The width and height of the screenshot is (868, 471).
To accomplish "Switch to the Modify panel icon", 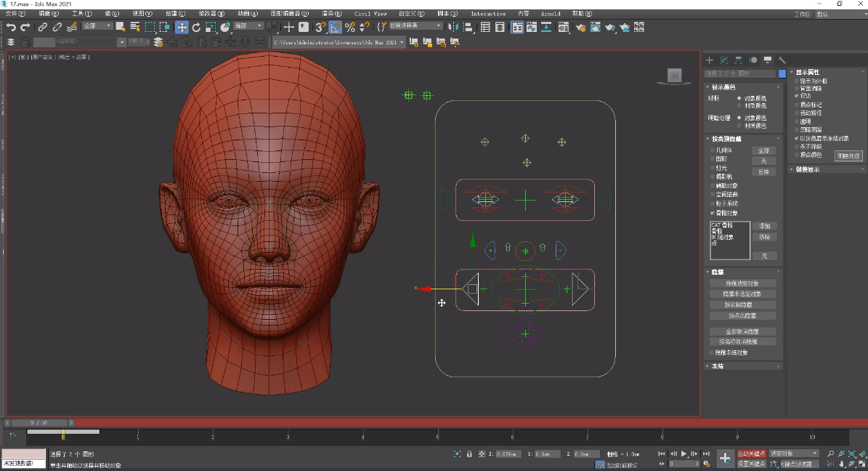I will [724, 60].
